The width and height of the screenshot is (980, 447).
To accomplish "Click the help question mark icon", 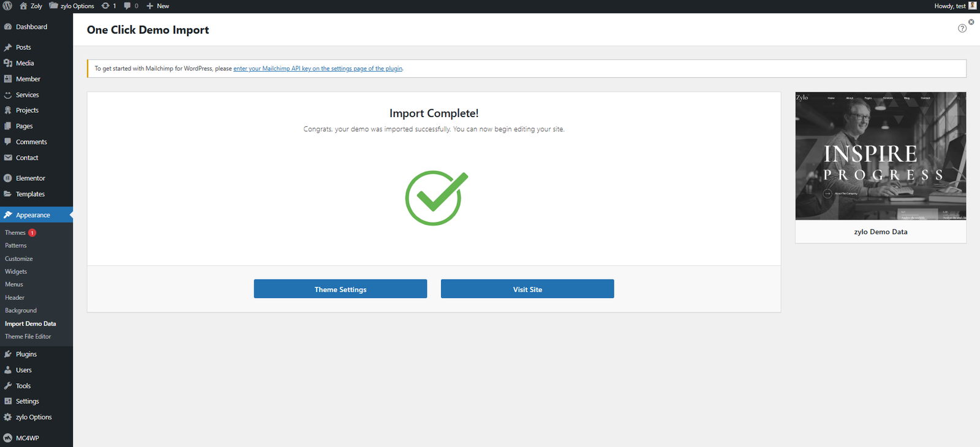I will pyautogui.click(x=962, y=29).
